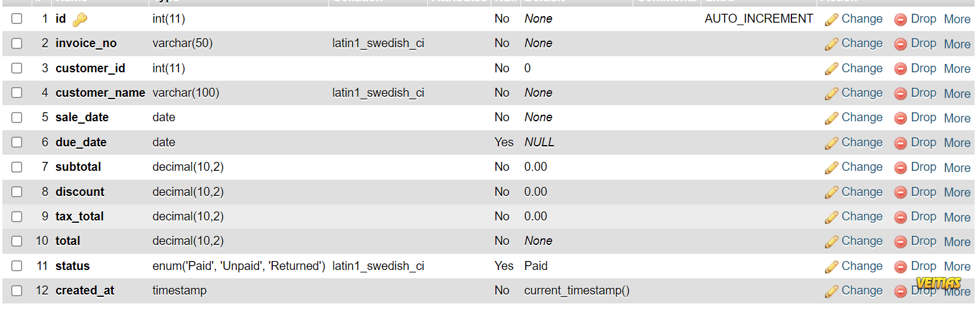
Task: Check the box next to tax_total
Action: click(17, 216)
